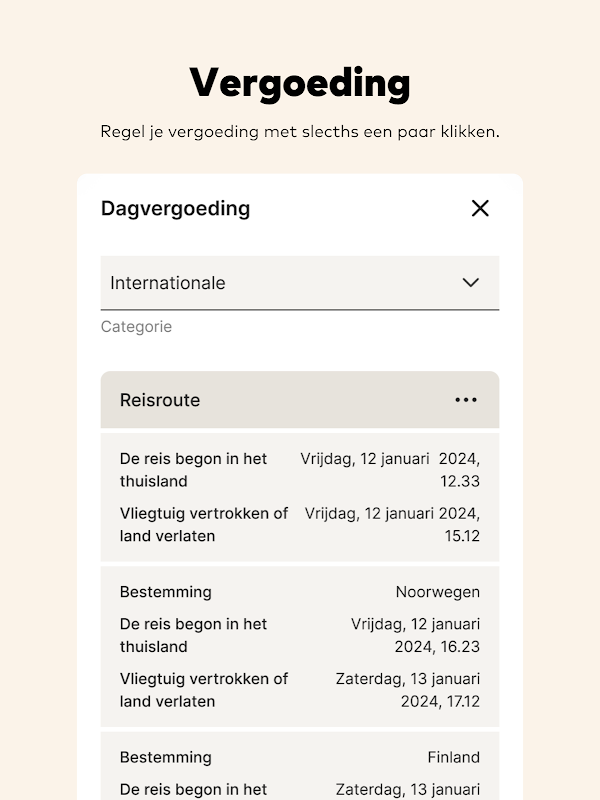Click the Reisroute section header
This screenshot has width=600, height=800.
pos(160,400)
